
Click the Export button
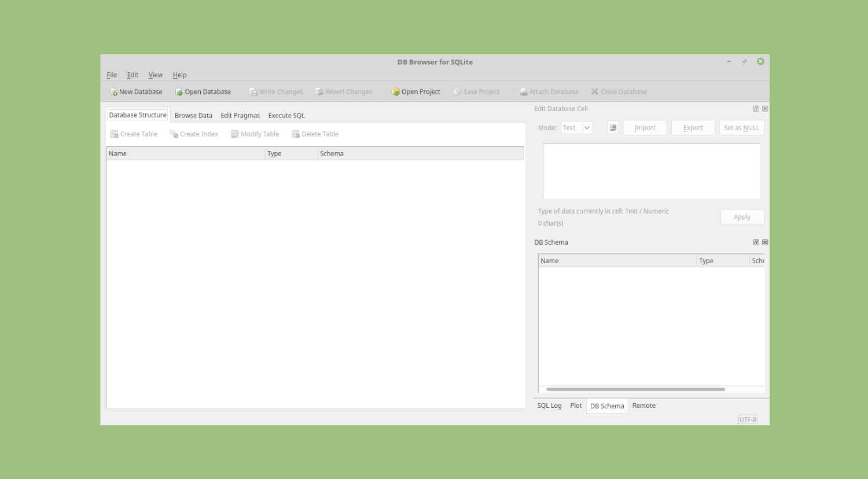tap(693, 128)
